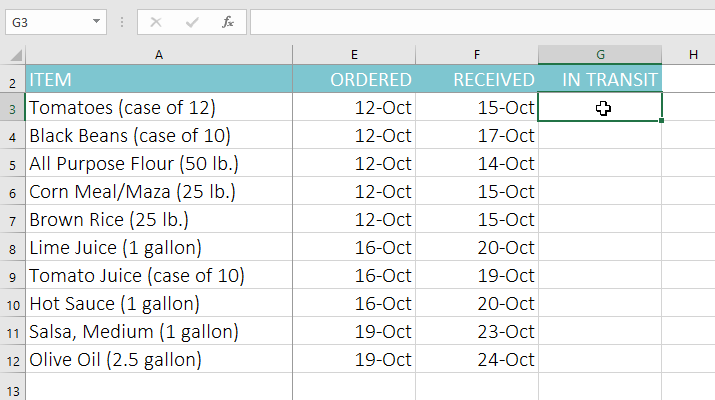Screen dimensions: 715x400
Task: Select the Olive Oil (2.5 gallon) cell
Action: [159, 359]
